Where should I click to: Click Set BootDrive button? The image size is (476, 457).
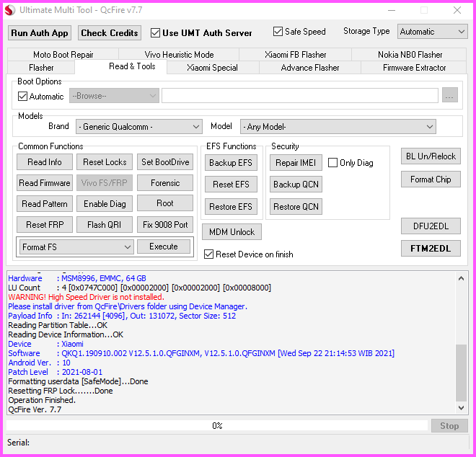(x=165, y=162)
